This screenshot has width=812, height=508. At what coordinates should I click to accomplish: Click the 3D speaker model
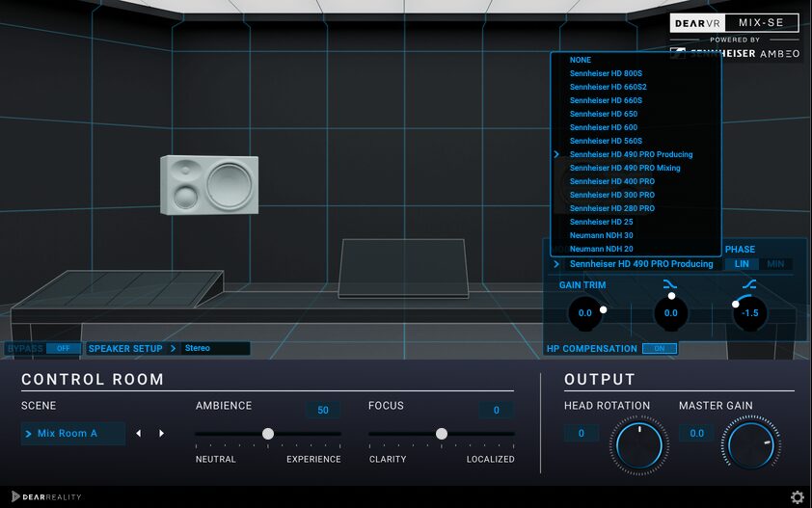[209, 185]
